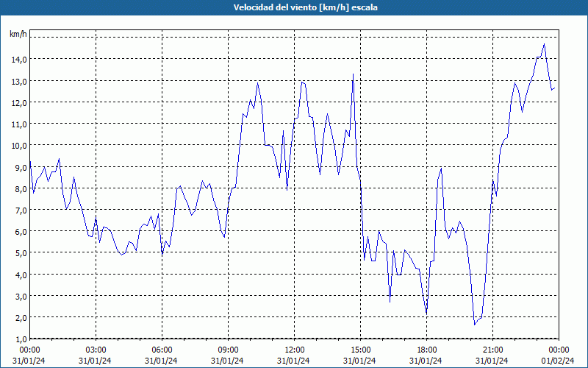The image size is (588, 368).
Task: Select the "31/01/24" date under 18:00
Action: (426, 361)
